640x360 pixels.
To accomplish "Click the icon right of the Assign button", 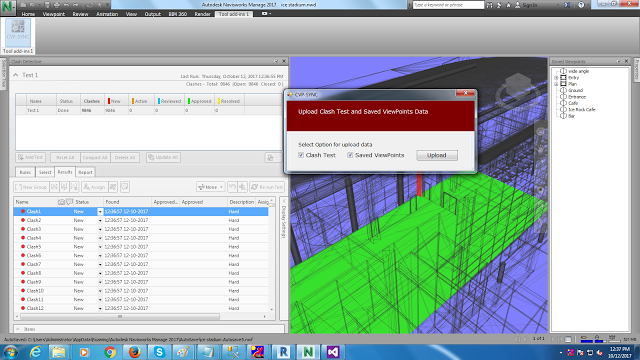I will click(x=113, y=187).
